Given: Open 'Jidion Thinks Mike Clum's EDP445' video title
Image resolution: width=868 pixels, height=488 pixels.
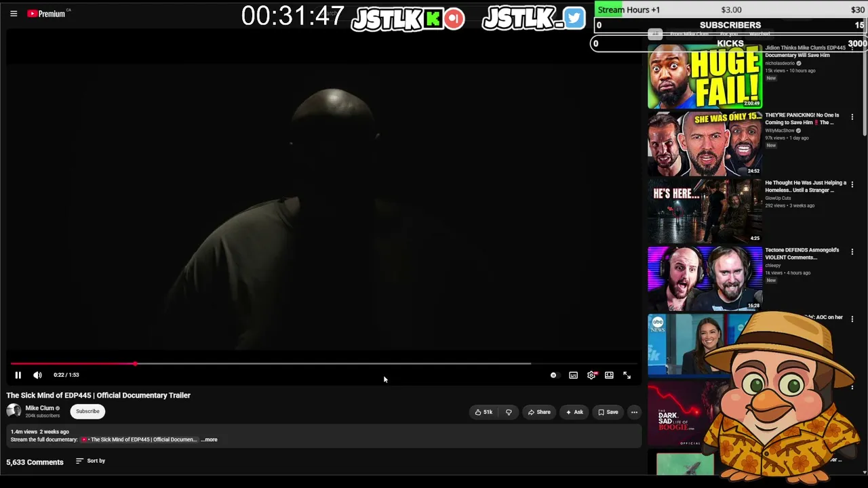Looking at the screenshot, I should 806,52.
